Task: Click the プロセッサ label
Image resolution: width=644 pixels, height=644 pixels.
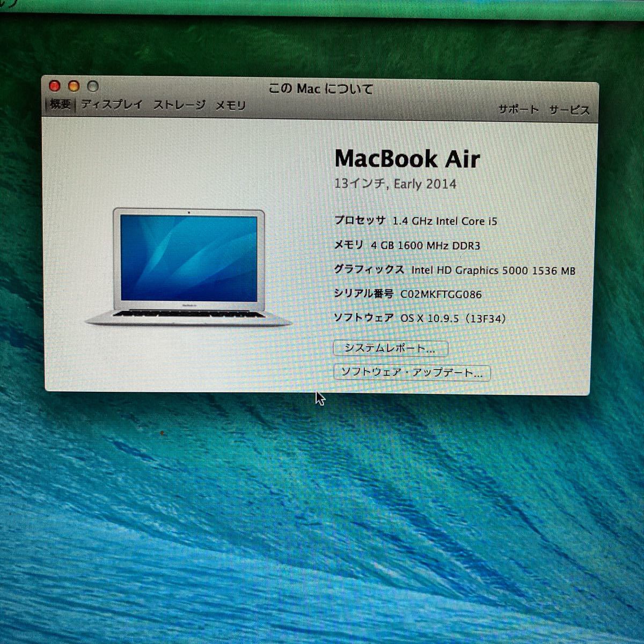Action: (360, 221)
